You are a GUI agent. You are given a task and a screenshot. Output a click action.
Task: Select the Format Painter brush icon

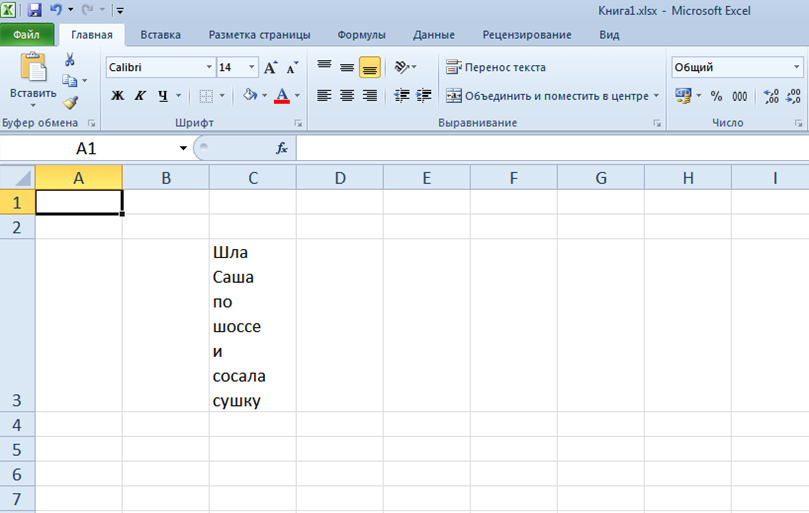pos(70,102)
